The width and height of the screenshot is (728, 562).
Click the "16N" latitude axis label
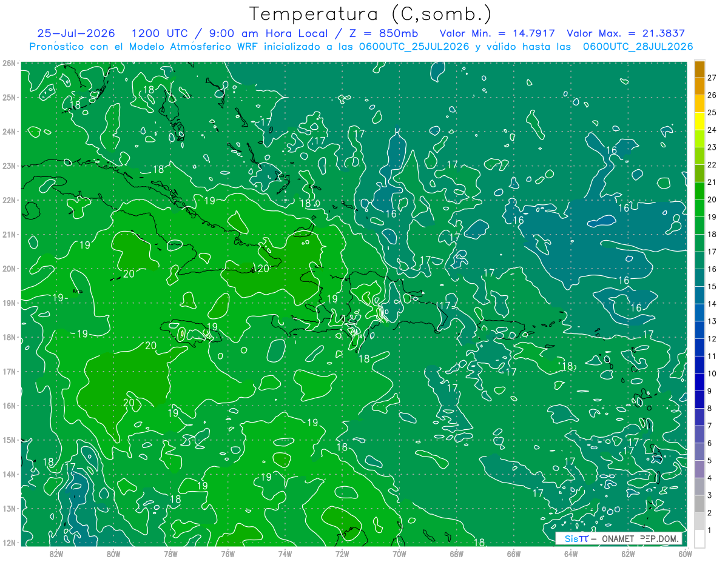click(9, 406)
